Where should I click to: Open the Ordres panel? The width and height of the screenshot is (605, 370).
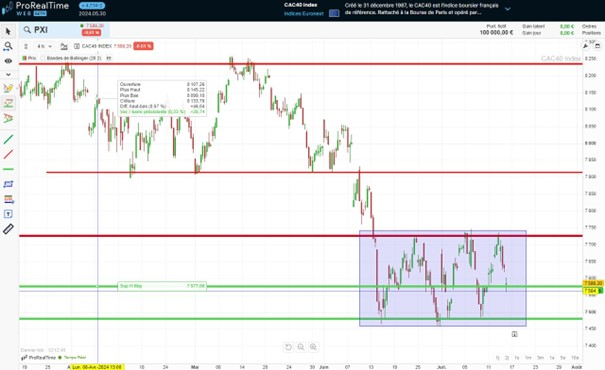589,26
